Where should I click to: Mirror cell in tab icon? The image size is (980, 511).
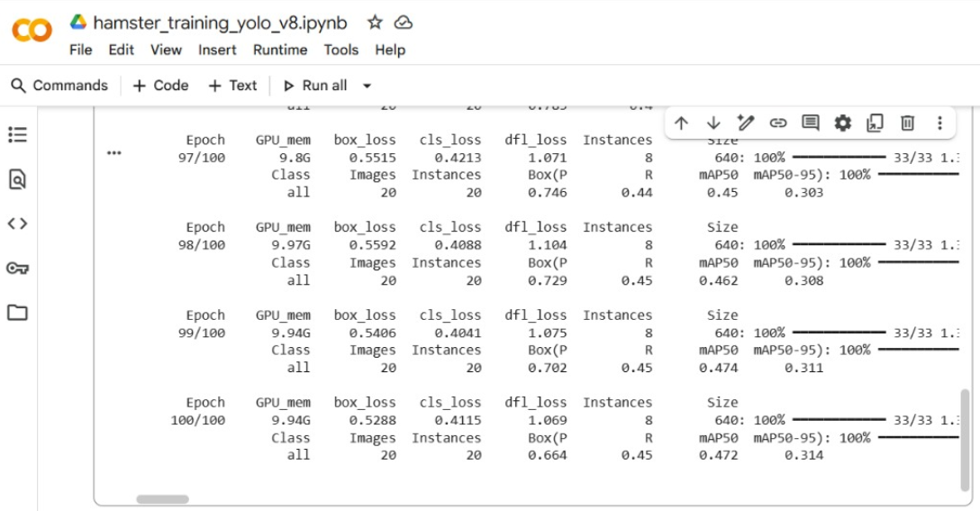pyautogui.click(x=875, y=123)
